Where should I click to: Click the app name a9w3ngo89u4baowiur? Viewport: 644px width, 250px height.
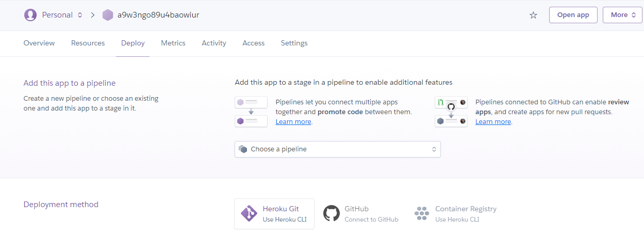[158, 15]
